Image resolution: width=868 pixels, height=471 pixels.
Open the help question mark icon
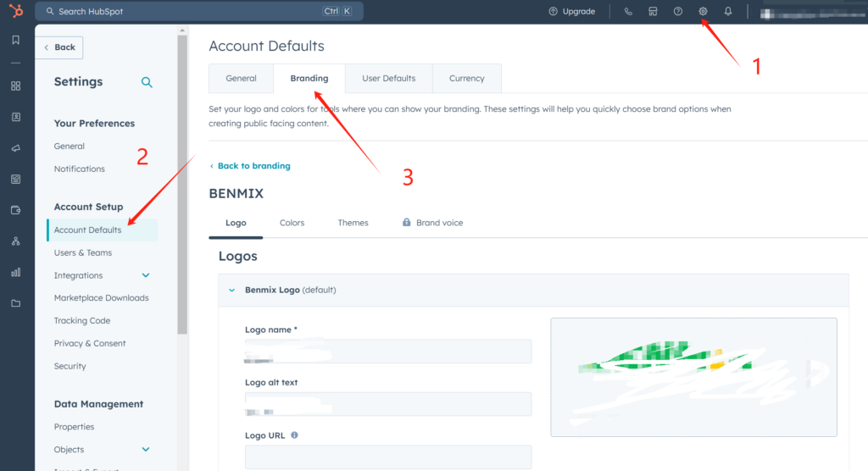678,12
